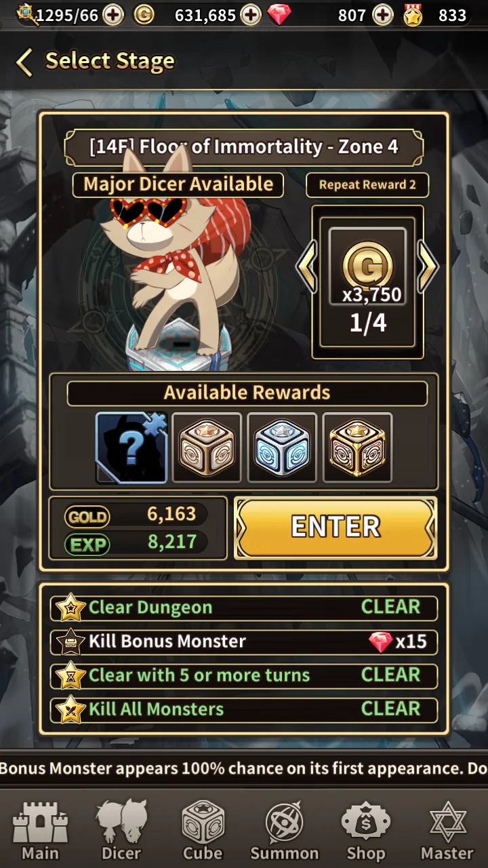Tap the bronze cube reward icon
The image size is (488, 868).
pyautogui.click(x=207, y=448)
